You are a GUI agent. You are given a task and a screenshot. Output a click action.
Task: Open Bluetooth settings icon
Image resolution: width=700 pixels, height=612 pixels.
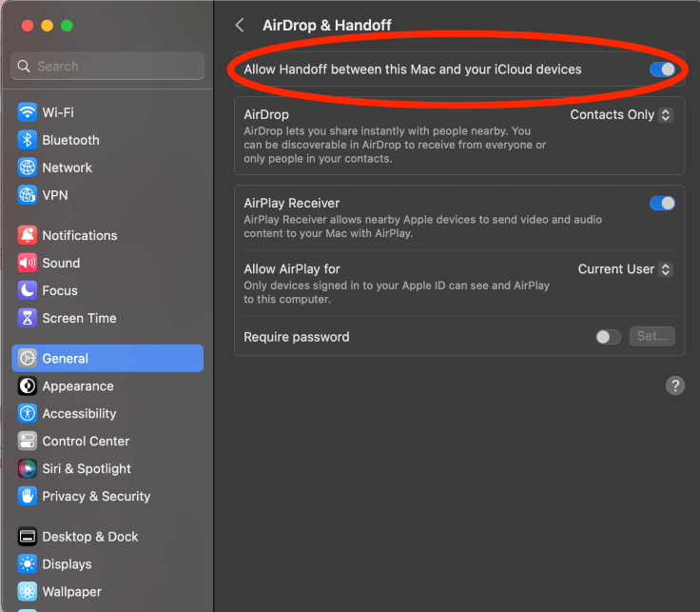(27, 140)
